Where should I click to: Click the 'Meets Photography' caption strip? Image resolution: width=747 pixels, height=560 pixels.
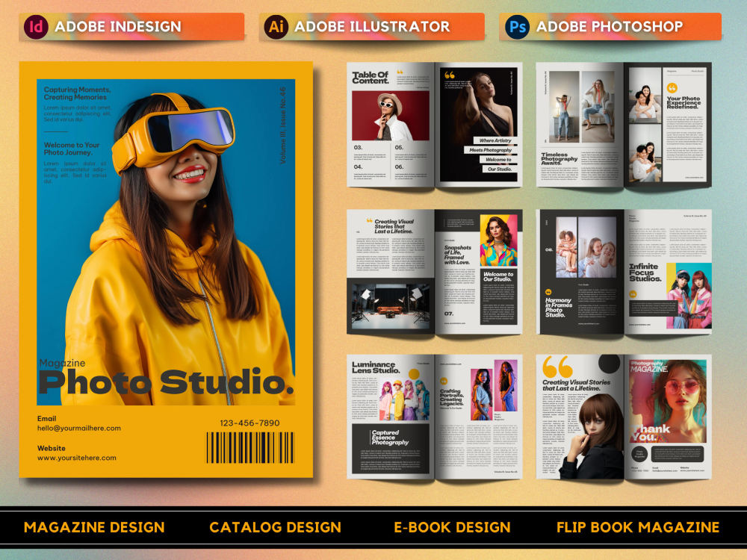coord(490,150)
